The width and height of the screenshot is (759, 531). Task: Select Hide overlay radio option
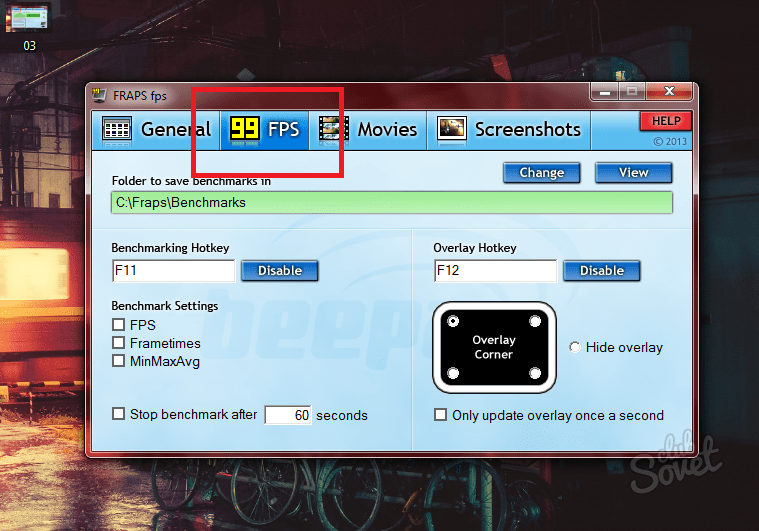click(575, 347)
